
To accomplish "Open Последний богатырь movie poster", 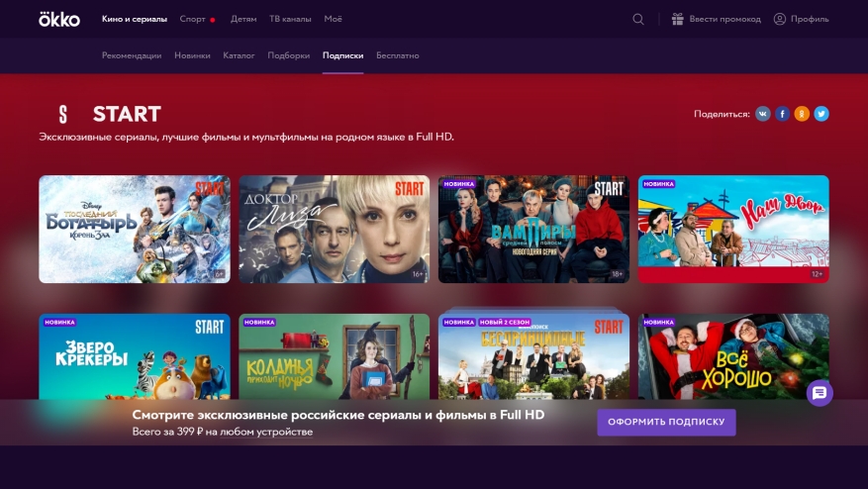I will [135, 230].
